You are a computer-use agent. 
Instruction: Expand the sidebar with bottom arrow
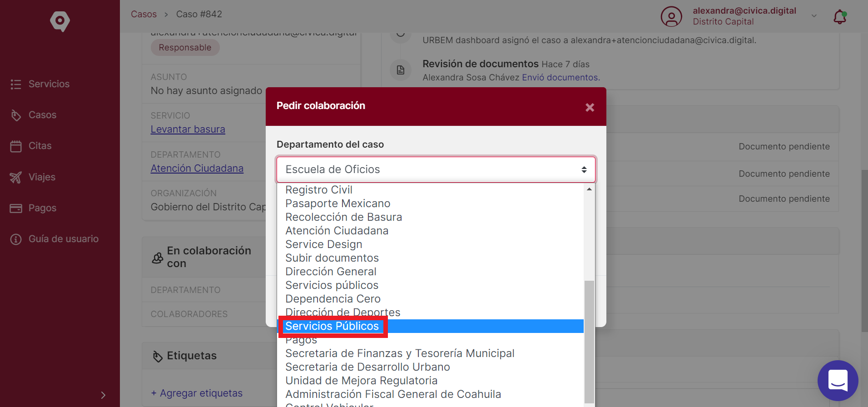tap(103, 395)
